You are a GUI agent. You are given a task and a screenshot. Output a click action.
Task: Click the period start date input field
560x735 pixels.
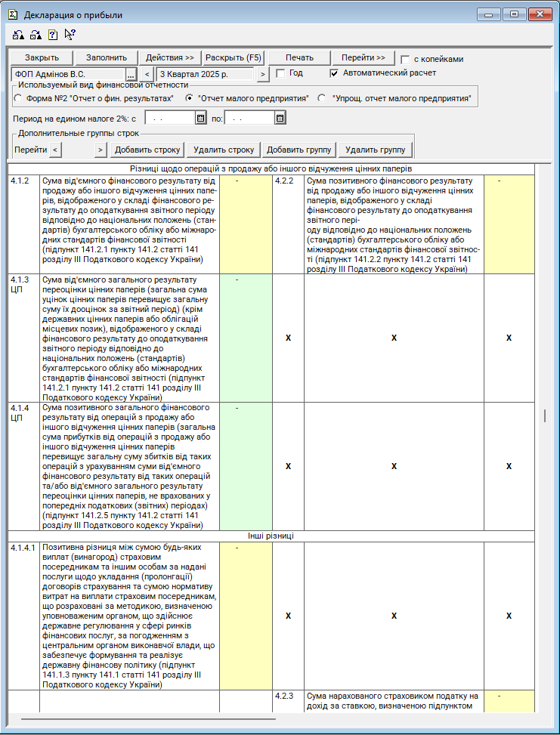click(169, 118)
